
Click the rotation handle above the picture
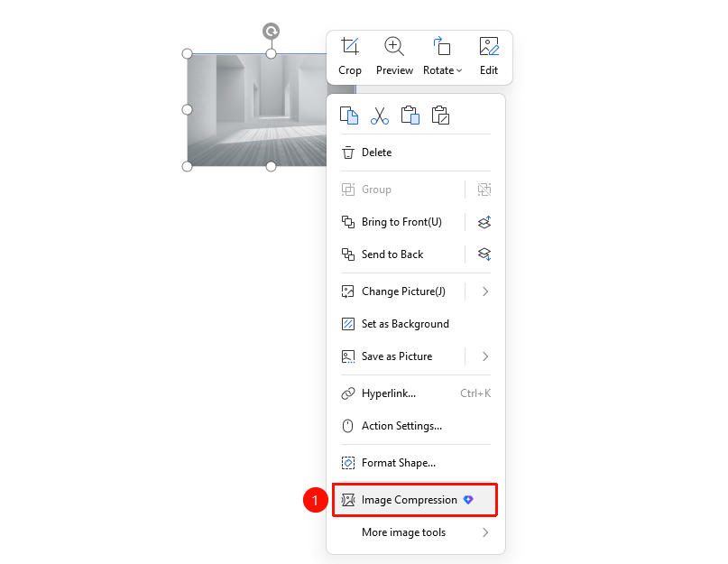[272, 31]
